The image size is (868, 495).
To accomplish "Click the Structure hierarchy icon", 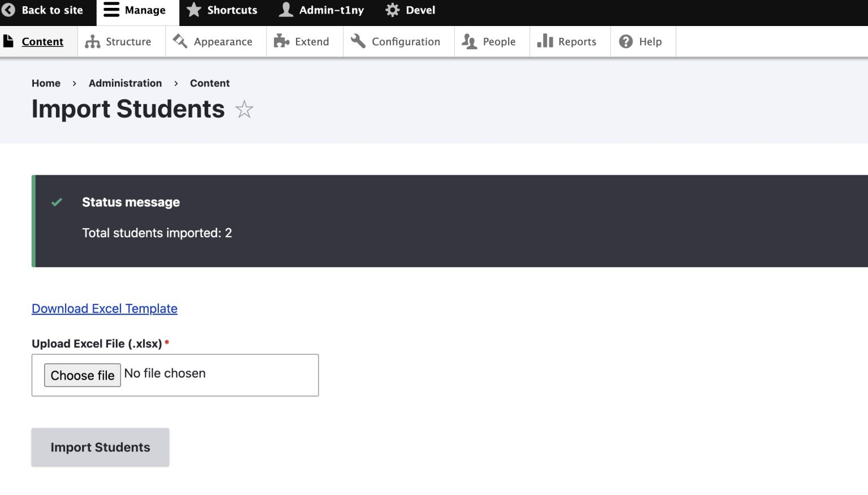I will [x=92, y=42].
